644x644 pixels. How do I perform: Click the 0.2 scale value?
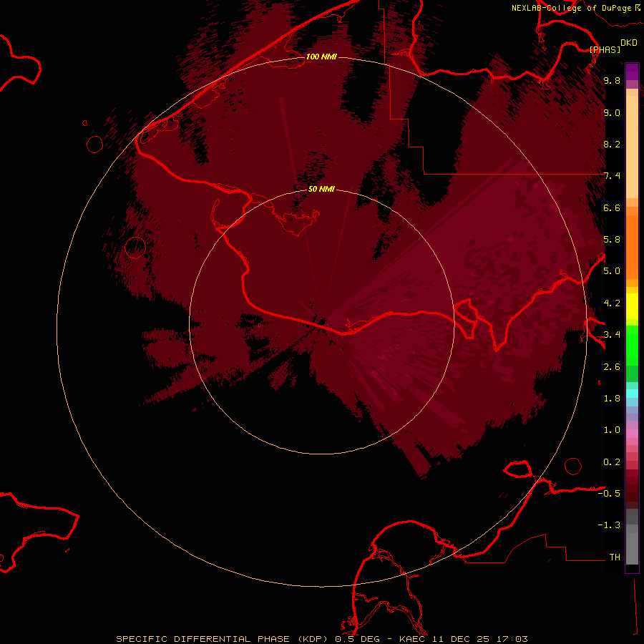pyautogui.click(x=612, y=462)
